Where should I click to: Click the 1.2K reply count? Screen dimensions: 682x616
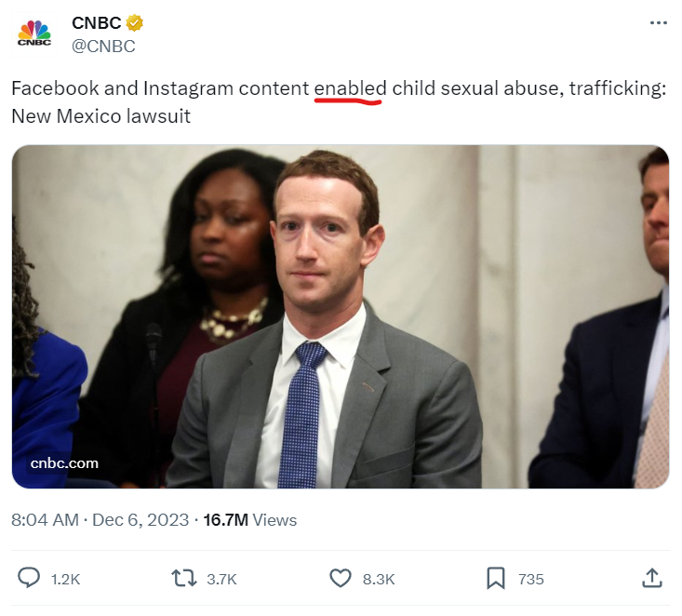click(65, 579)
